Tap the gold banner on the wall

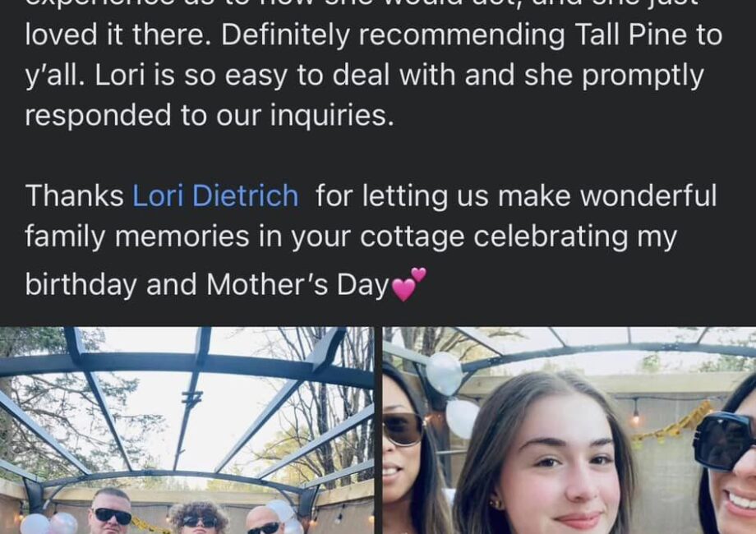(674, 424)
